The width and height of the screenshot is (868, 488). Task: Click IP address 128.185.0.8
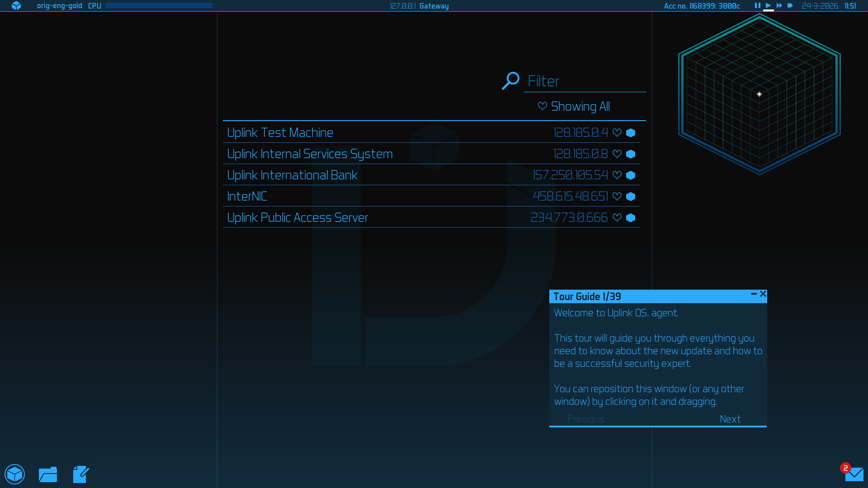[x=580, y=154]
